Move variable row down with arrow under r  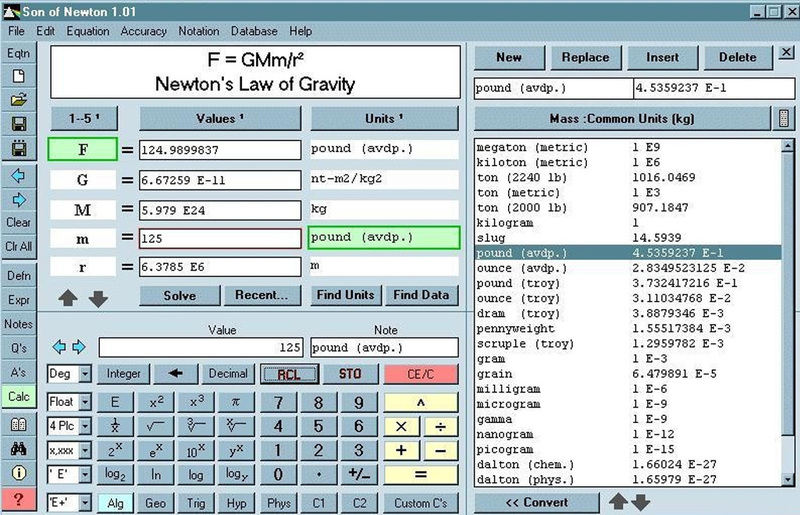point(98,299)
